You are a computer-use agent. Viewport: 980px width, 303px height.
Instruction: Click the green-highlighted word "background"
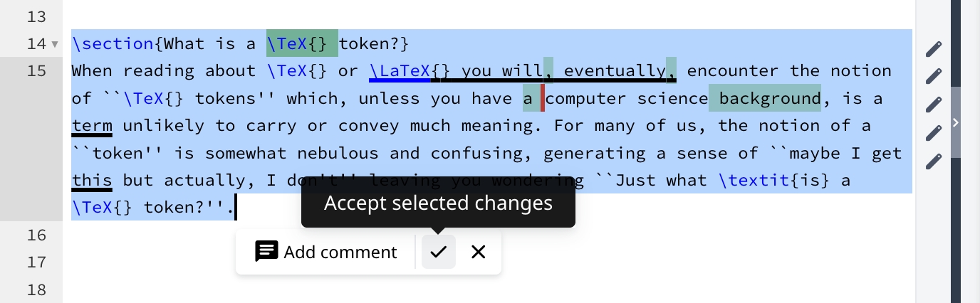769,99
